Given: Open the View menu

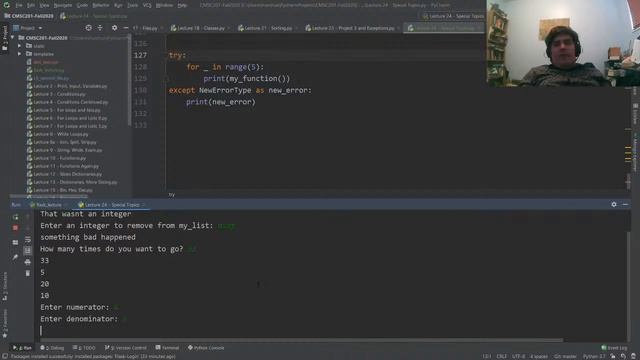Looking at the screenshot, I should coord(44,5).
